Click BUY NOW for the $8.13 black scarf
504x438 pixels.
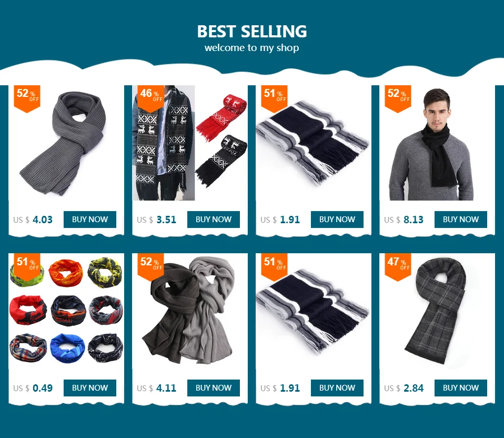(461, 220)
